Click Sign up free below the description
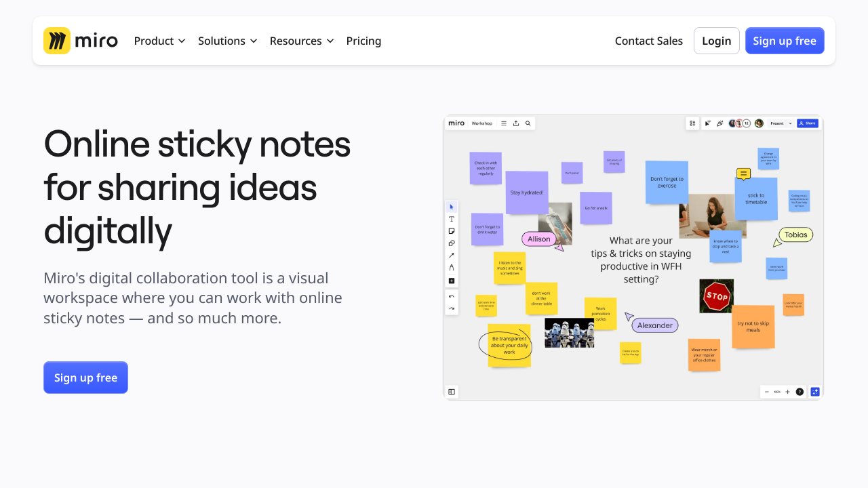Screen dimensions: 868x488 click(85, 378)
